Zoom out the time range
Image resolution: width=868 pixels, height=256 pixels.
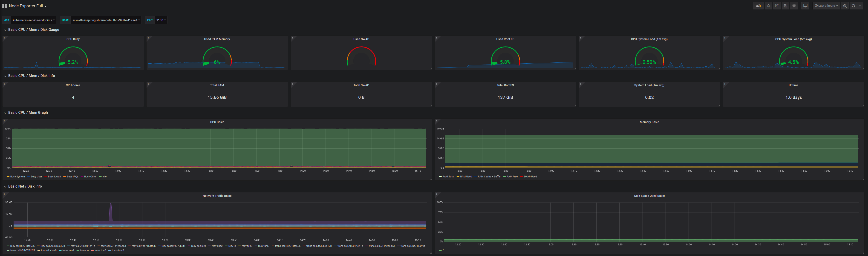click(x=845, y=6)
